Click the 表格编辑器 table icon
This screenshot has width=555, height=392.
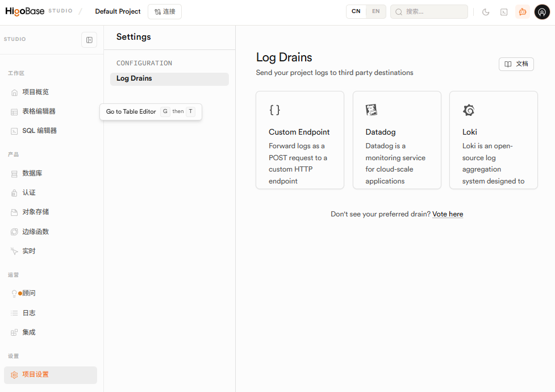14,112
